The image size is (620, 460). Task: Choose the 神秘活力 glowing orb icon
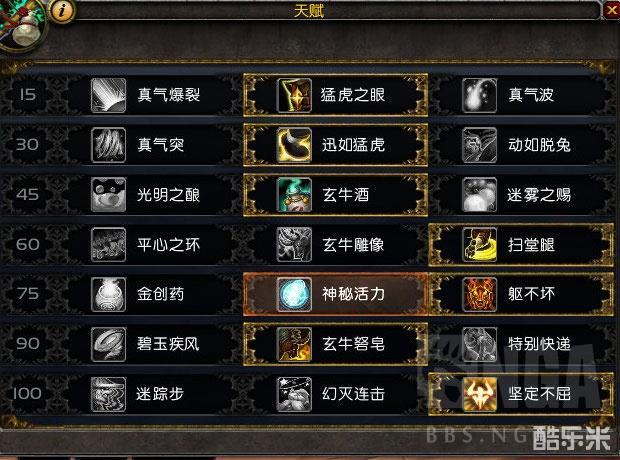coord(294,294)
